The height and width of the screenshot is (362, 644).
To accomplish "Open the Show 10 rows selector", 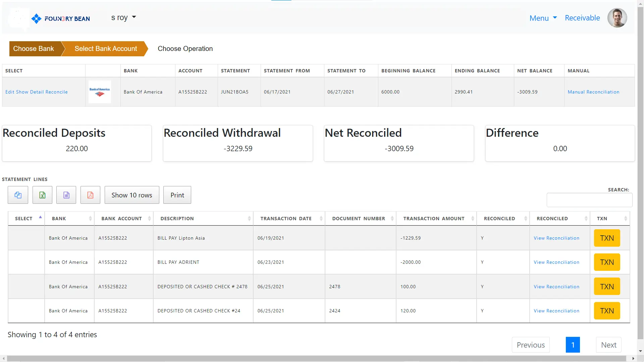I will (x=131, y=195).
